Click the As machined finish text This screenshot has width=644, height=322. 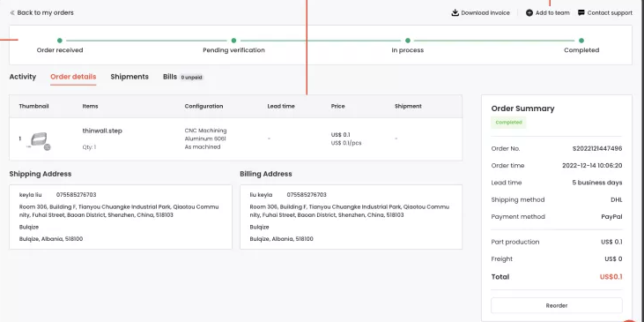(203, 146)
